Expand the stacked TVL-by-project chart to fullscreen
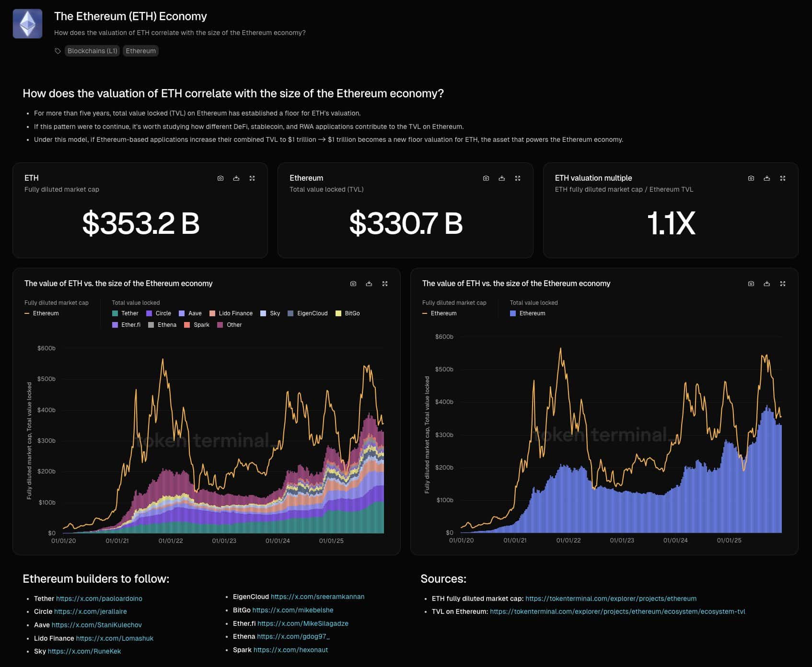 click(x=385, y=284)
